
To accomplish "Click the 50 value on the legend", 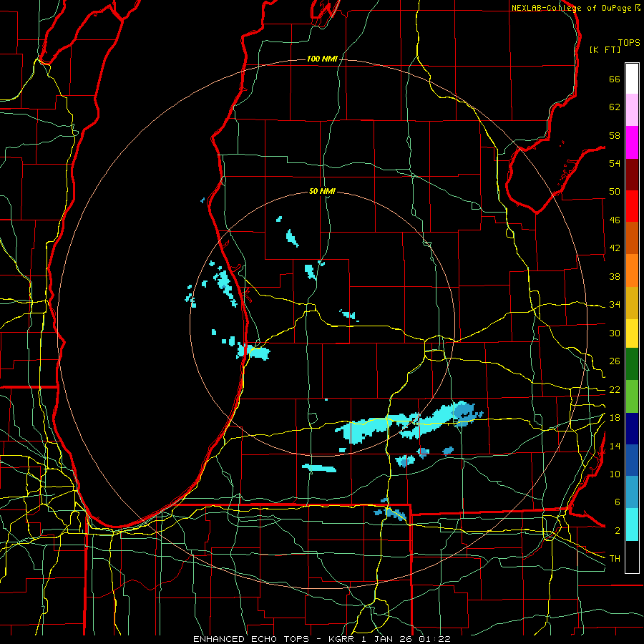I will [x=615, y=192].
